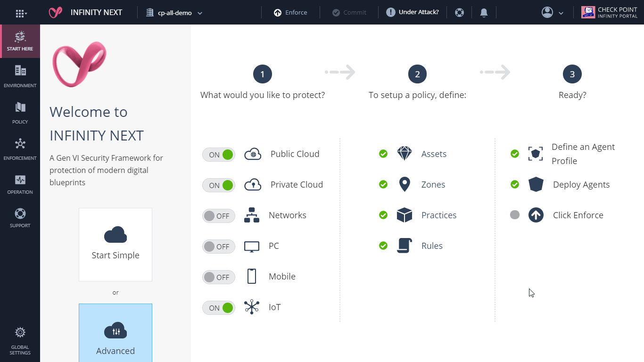Open the user account dropdown arrow
This screenshot has height=362, width=644.
[x=561, y=13]
